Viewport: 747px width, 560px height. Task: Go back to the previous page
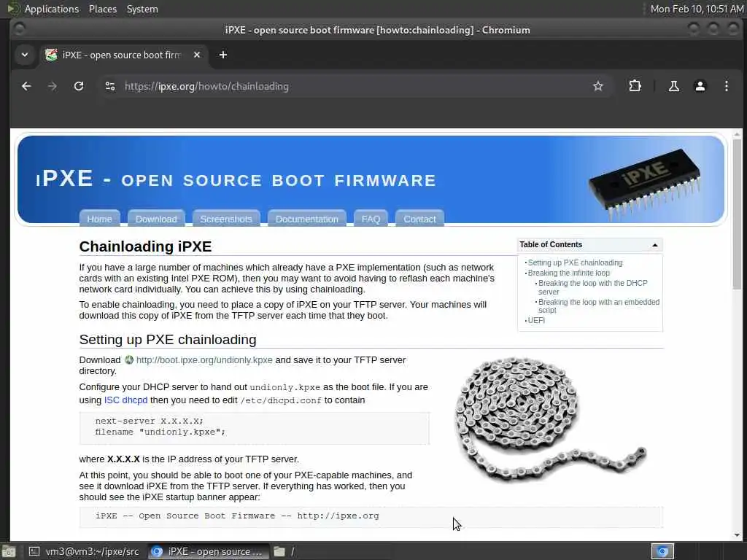(x=26, y=86)
